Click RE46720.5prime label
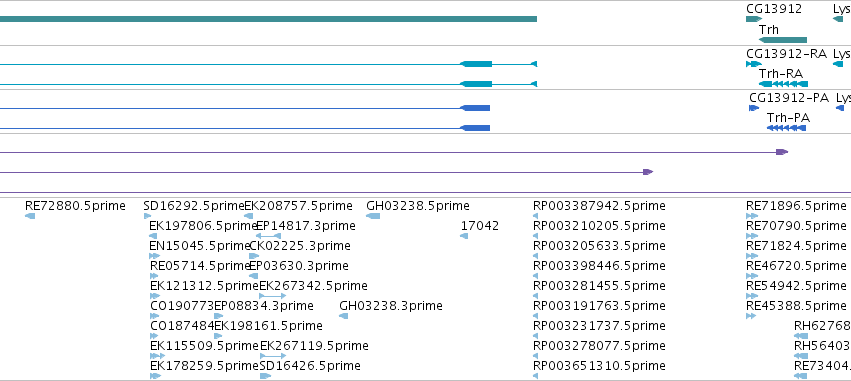 [796, 266]
